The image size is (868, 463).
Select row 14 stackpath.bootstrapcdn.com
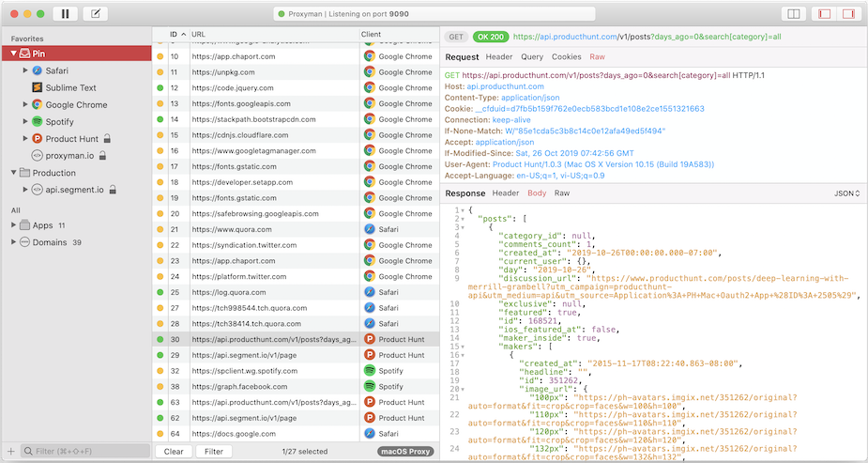click(297, 119)
